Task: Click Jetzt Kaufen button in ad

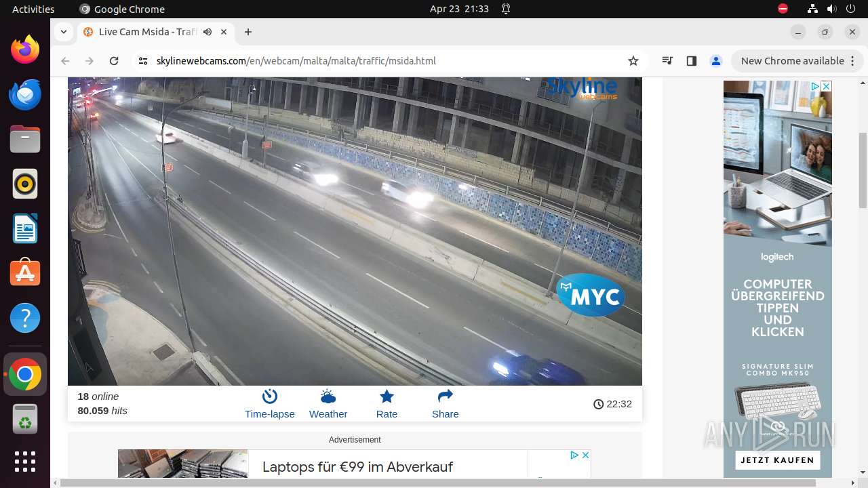Action: pos(777,460)
